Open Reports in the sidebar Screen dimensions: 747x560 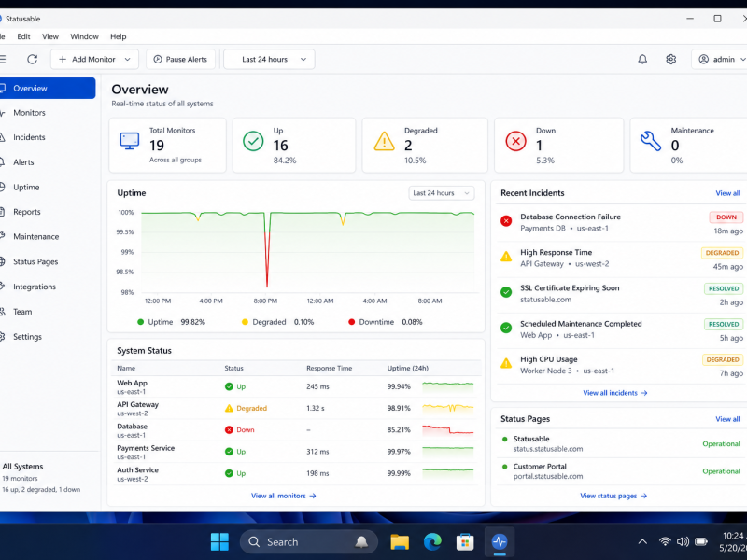(48, 212)
